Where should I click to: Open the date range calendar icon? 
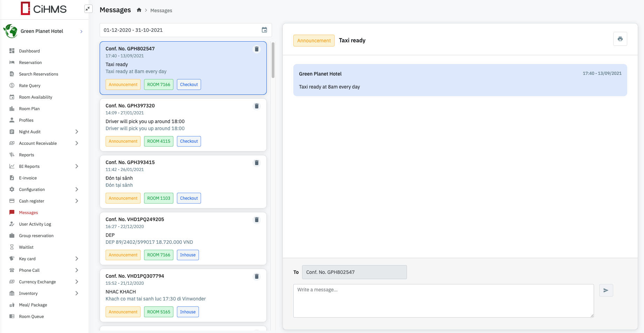[264, 30]
